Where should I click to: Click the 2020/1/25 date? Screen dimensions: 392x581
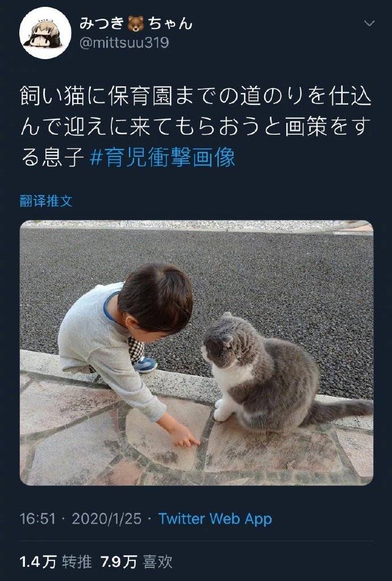tap(107, 518)
